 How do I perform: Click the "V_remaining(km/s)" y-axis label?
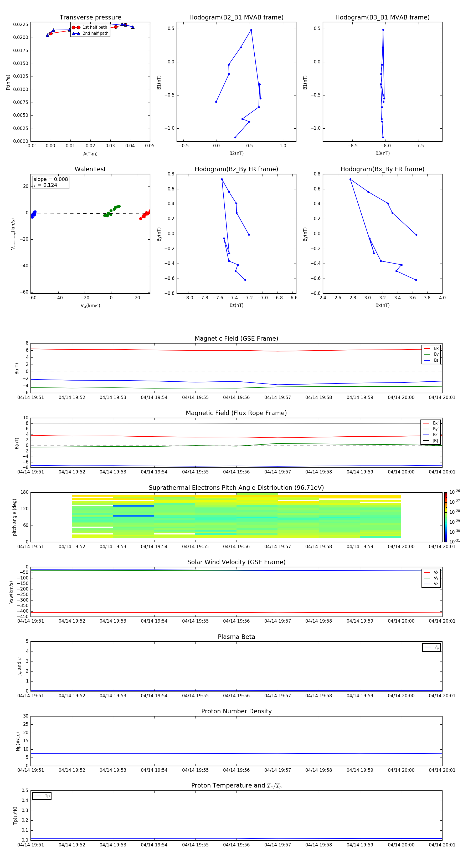13,234
